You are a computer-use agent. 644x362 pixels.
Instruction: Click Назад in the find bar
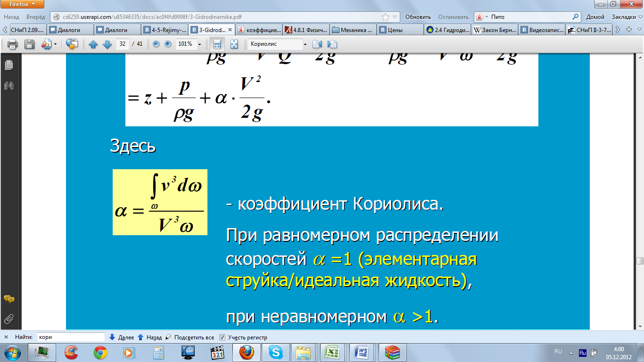(149, 337)
